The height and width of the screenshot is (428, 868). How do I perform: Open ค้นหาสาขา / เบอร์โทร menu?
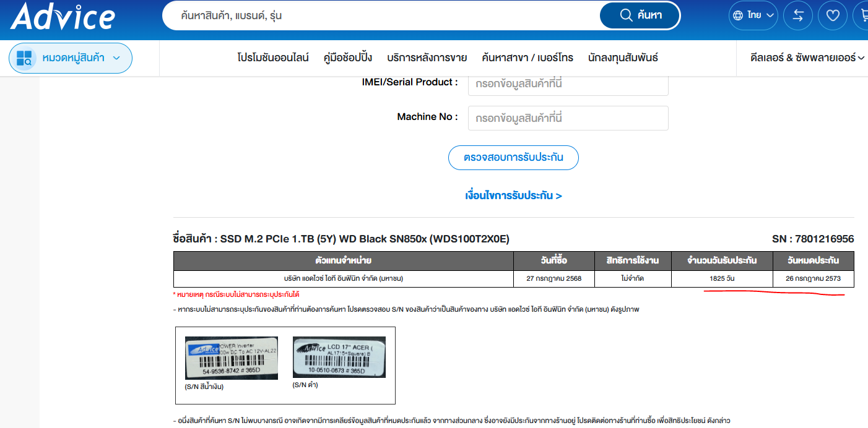[x=527, y=58]
